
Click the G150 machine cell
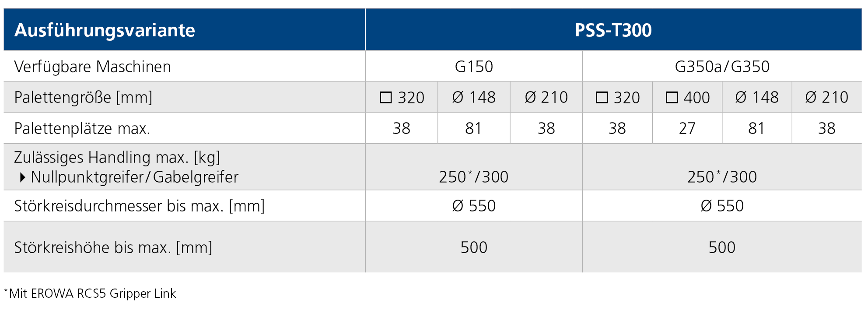[474, 67]
